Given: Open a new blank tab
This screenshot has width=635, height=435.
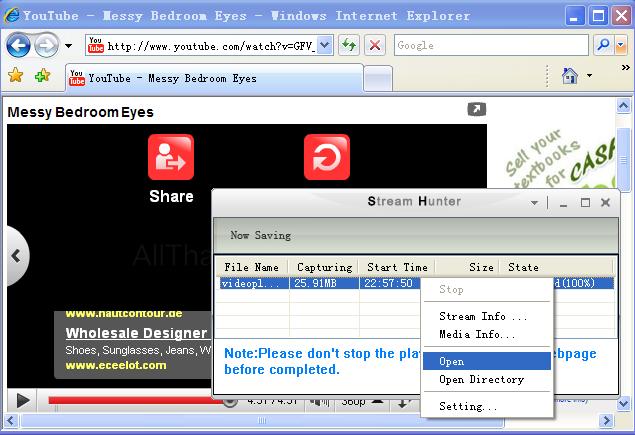Looking at the screenshot, I should point(377,78).
